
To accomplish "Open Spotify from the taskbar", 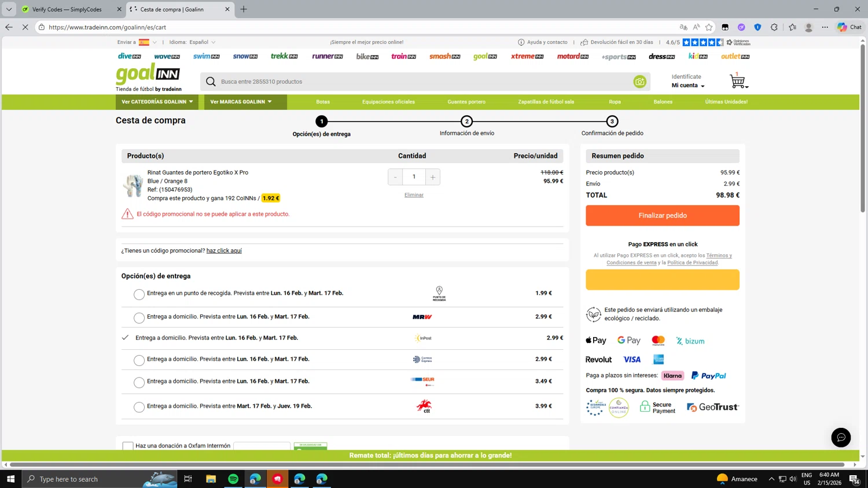I will 233,479.
